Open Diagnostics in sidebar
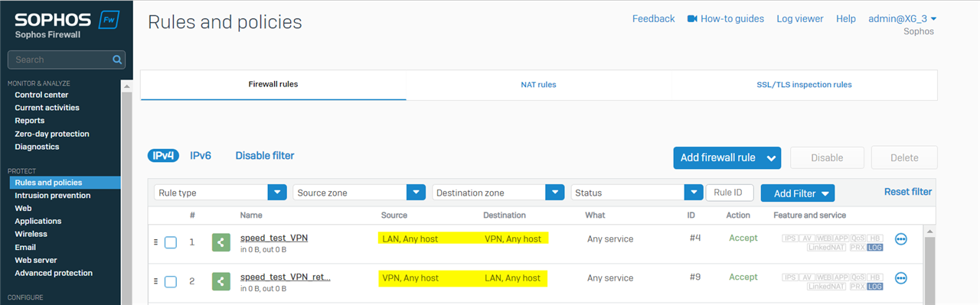Viewport: 980px width, 305px height. click(37, 147)
